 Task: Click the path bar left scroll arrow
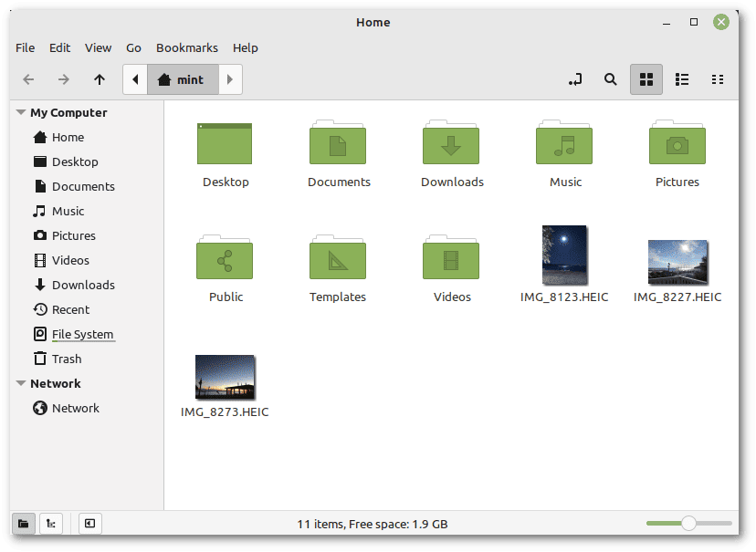tap(135, 79)
